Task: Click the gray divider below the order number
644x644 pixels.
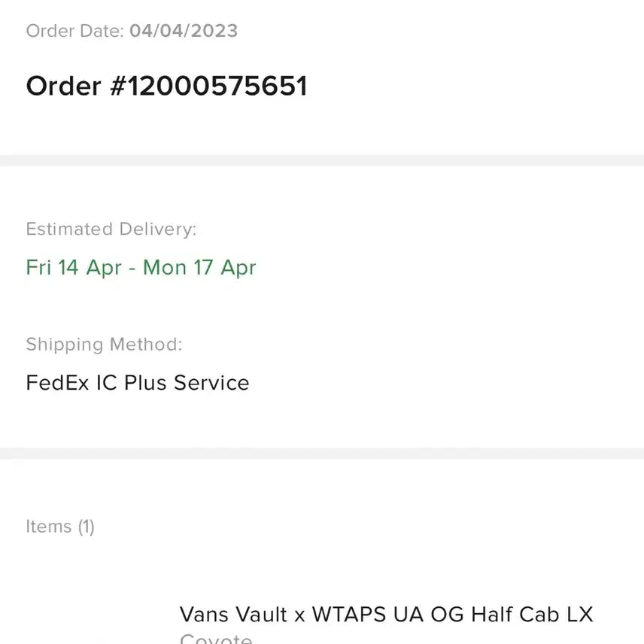Action: pos(322,160)
